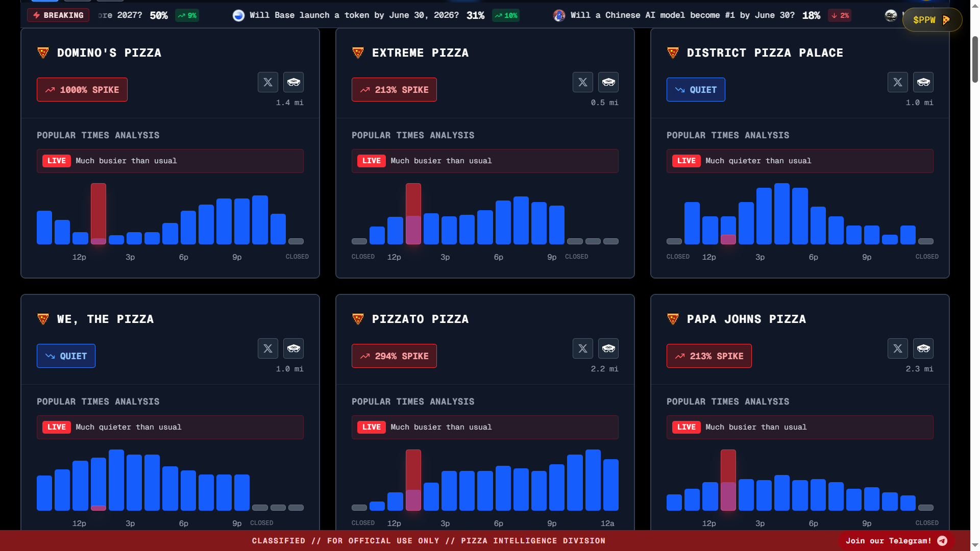Click the red live bar in Domino's popular times chart

pyautogui.click(x=99, y=213)
